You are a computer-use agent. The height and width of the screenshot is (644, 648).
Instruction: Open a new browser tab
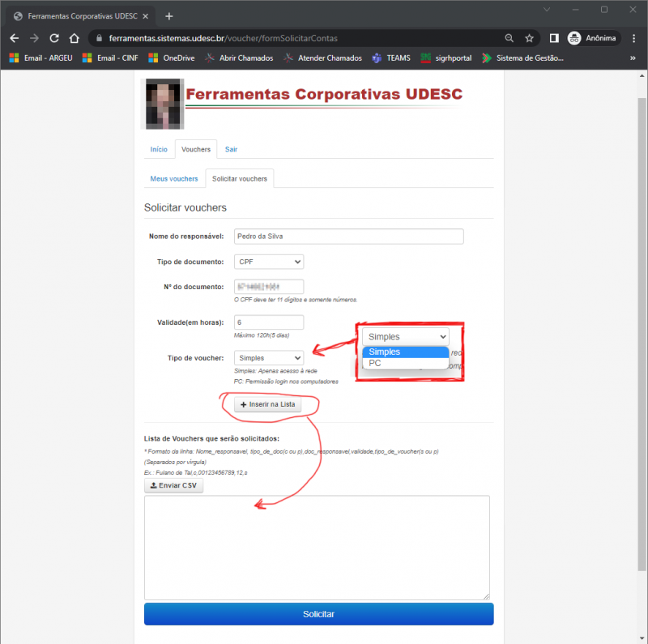click(x=169, y=16)
